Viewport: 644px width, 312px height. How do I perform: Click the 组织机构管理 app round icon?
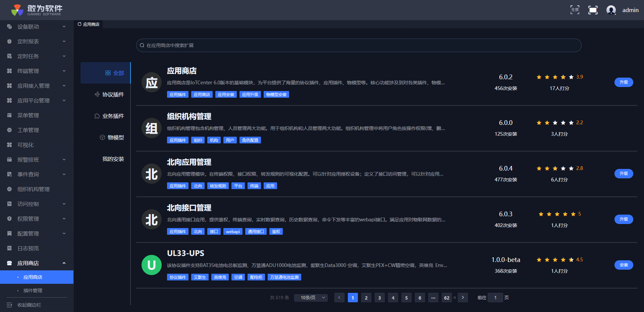pos(152,128)
